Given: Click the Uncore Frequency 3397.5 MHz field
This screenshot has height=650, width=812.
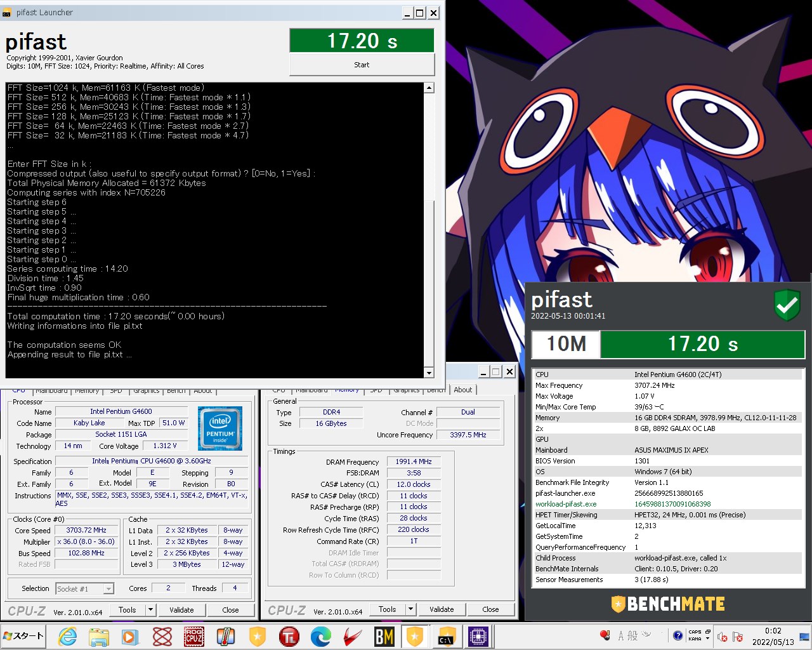Looking at the screenshot, I should (x=468, y=435).
